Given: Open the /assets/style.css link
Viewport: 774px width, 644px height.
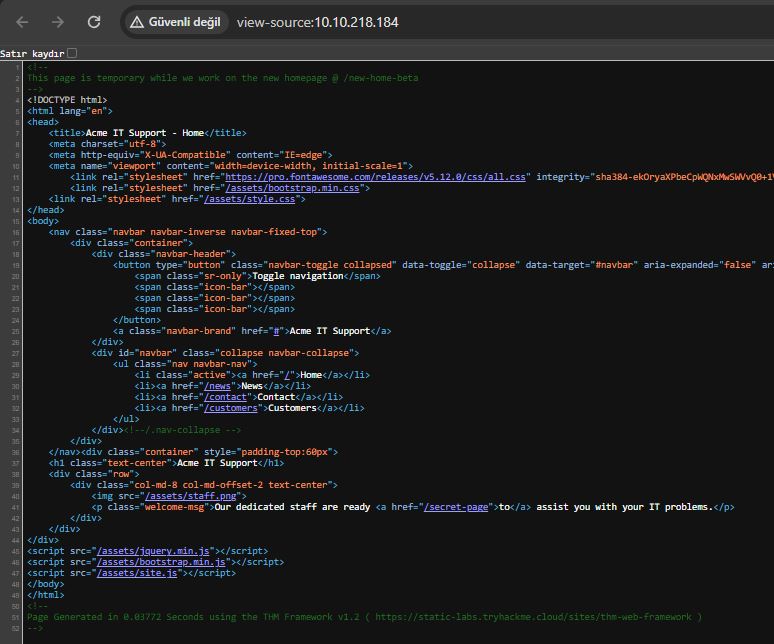Looking at the screenshot, I should coord(250,198).
